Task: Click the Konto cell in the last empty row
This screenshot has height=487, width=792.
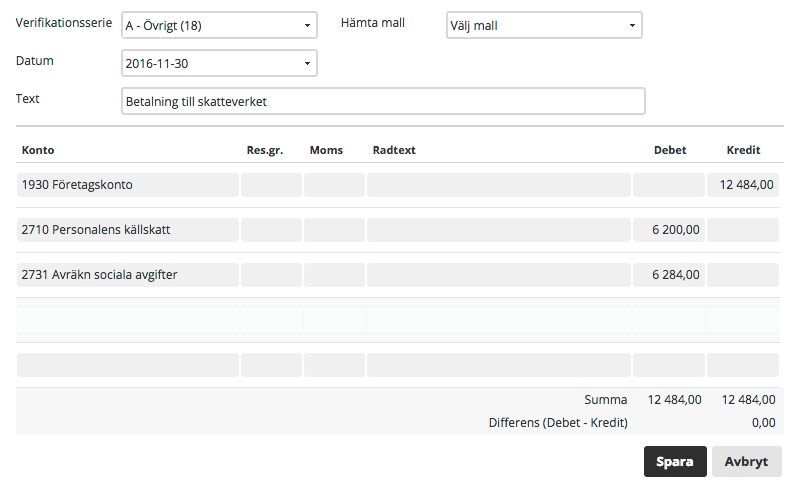Action: (x=128, y=365)
